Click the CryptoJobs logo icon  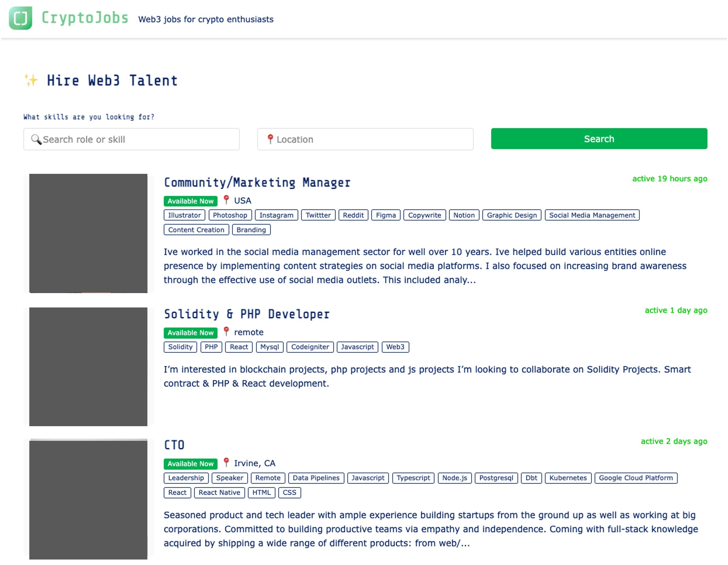[20, 18]
